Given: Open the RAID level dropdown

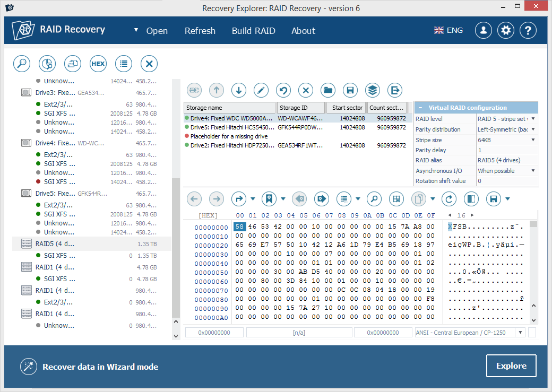Looking at the screenshot, I should click(533, 119).
